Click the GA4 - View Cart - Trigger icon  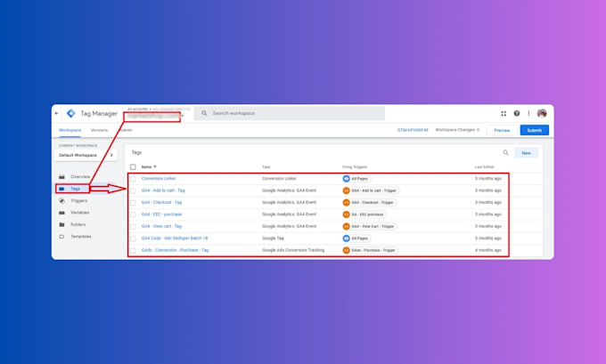click(x=347, y=227)
